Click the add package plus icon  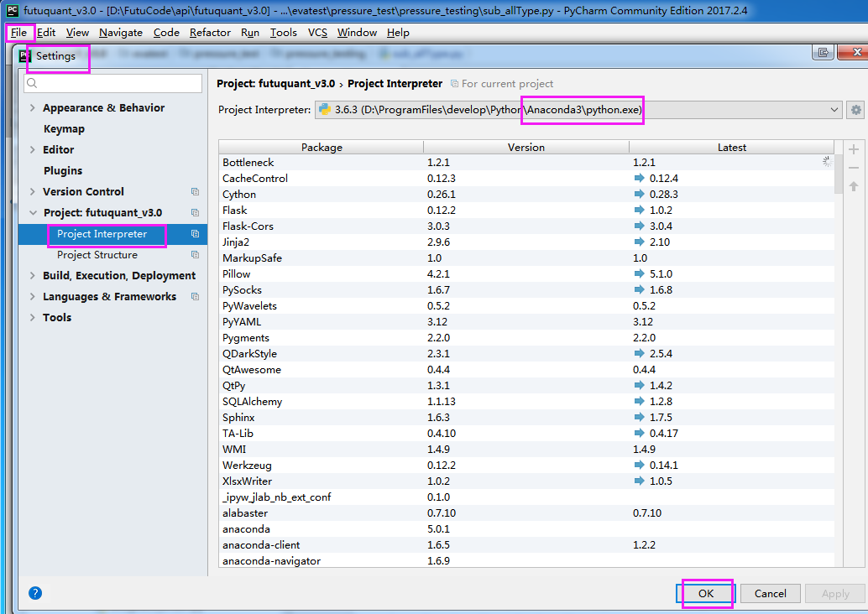pyautogui.click(x=854, y=149)
